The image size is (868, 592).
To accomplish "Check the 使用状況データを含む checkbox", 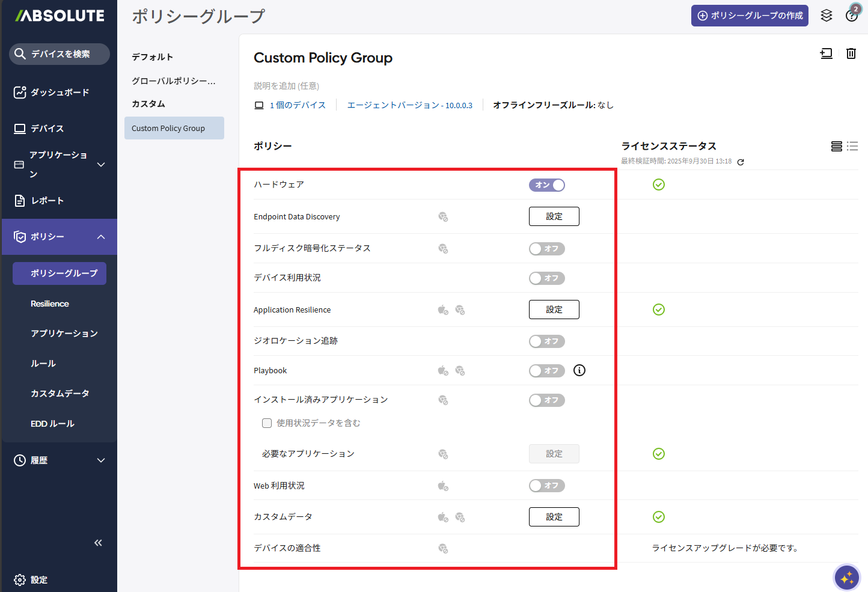I will coord(267,423).
